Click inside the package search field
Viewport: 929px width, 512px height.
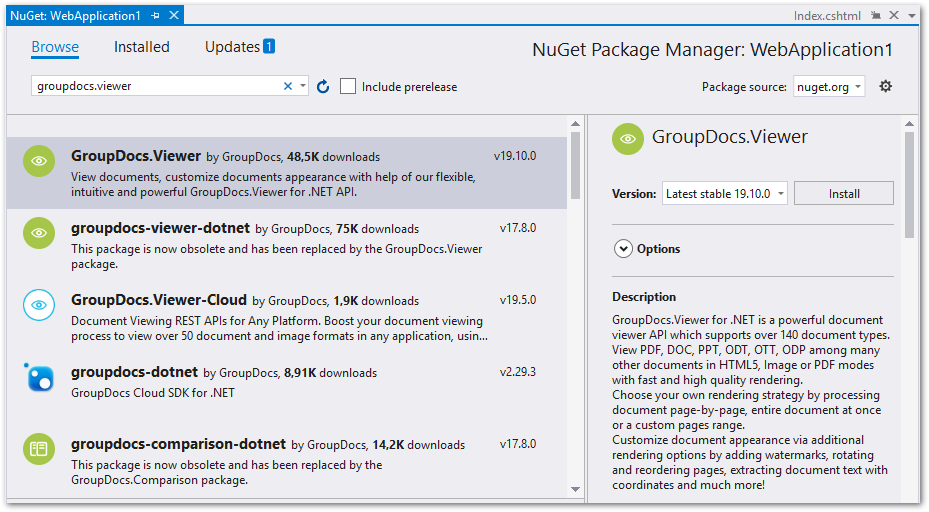155,87
